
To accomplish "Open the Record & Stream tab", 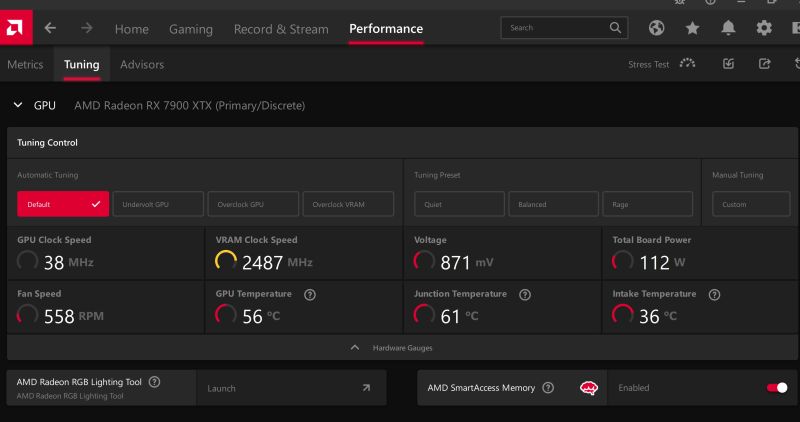I will (x=281, y=29).
